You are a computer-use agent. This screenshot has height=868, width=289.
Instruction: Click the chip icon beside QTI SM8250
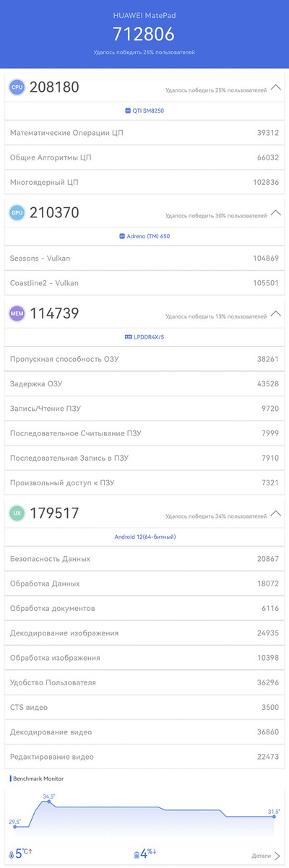click(x=128, y=110)
